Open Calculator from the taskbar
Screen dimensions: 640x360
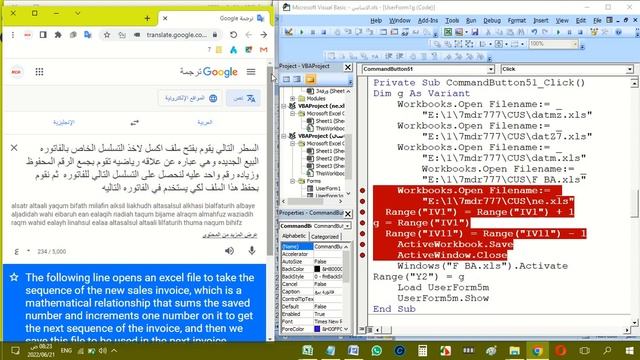pyautogui.click(x=422, y=351)
